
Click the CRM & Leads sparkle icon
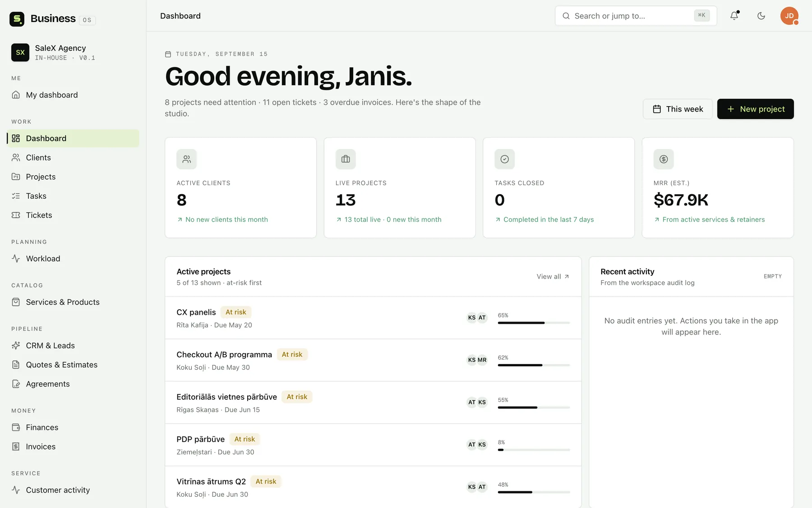point(16,345)
